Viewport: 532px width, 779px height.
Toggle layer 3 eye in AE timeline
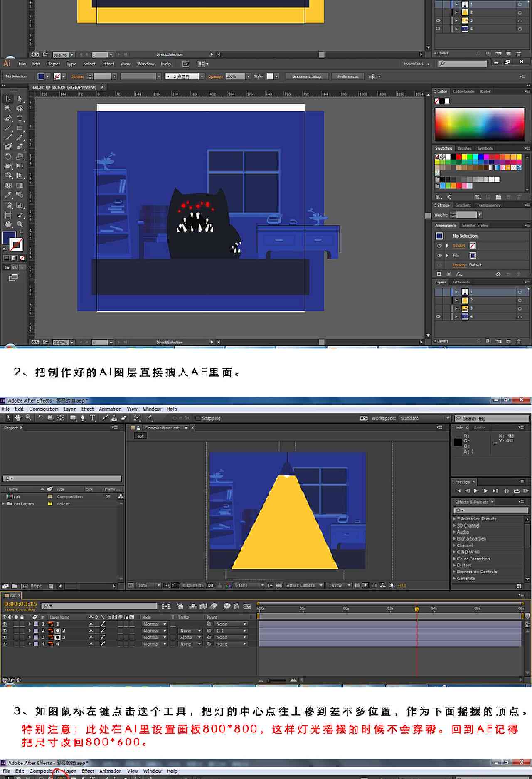[5, 637]
